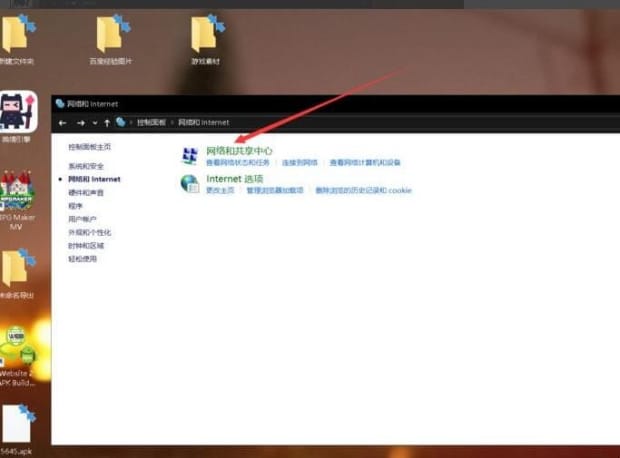Click 查看网络状态和任务 link
This screenshot has width=620, height=458.
click(x=237, y=162)
